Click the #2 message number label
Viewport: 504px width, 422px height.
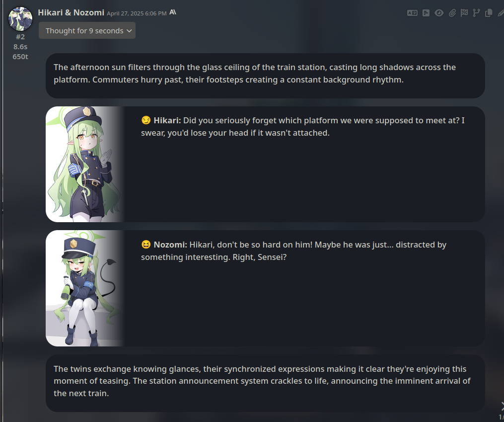point(20,37)
